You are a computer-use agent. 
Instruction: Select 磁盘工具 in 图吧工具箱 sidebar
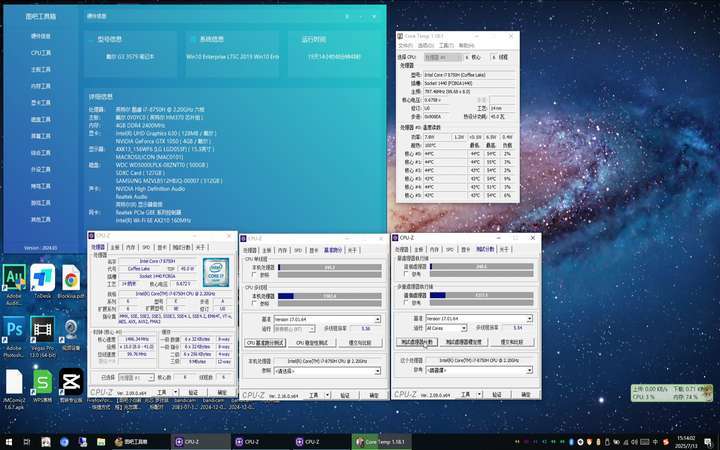pyautogui.click(x=40, y=119)
